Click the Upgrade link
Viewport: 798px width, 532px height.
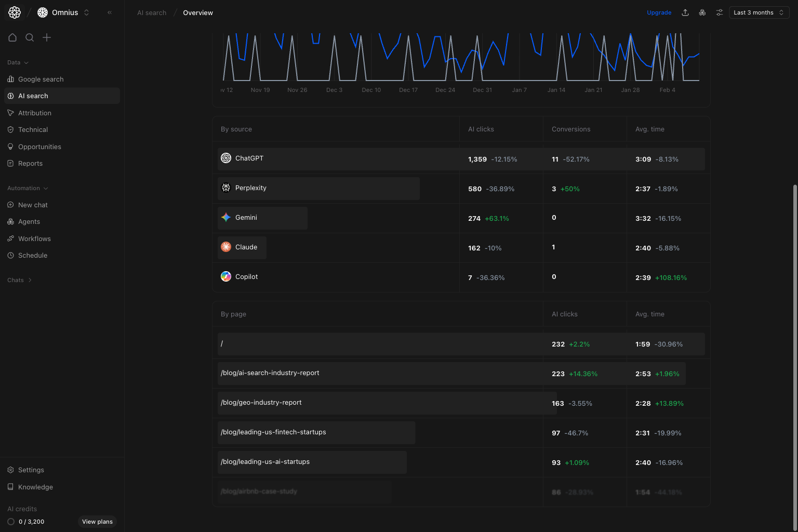(659, 12)
